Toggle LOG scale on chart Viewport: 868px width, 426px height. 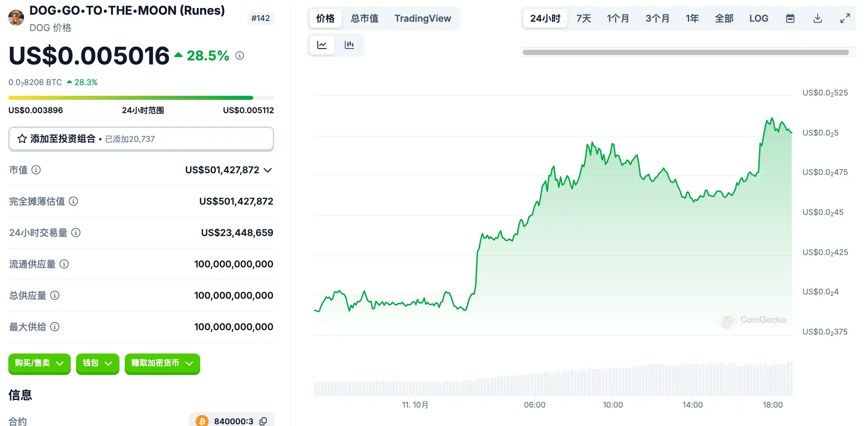[759, 18]
